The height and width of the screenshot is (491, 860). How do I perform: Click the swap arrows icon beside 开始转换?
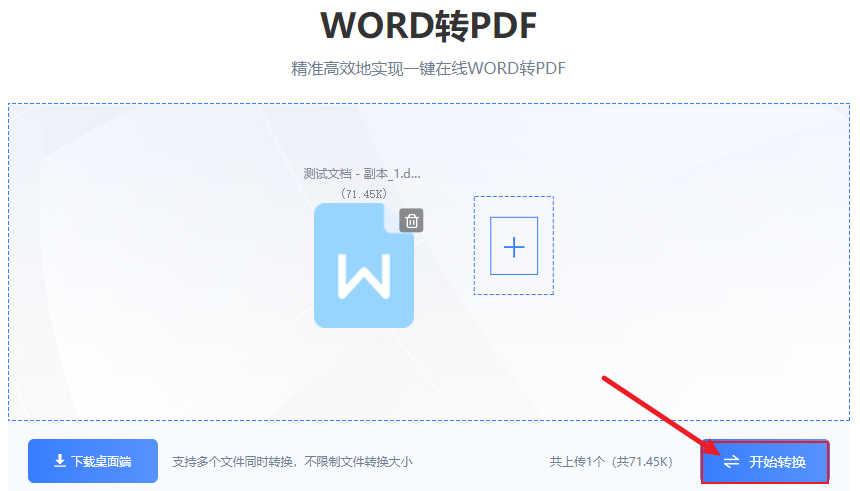(x=732, y=462)
